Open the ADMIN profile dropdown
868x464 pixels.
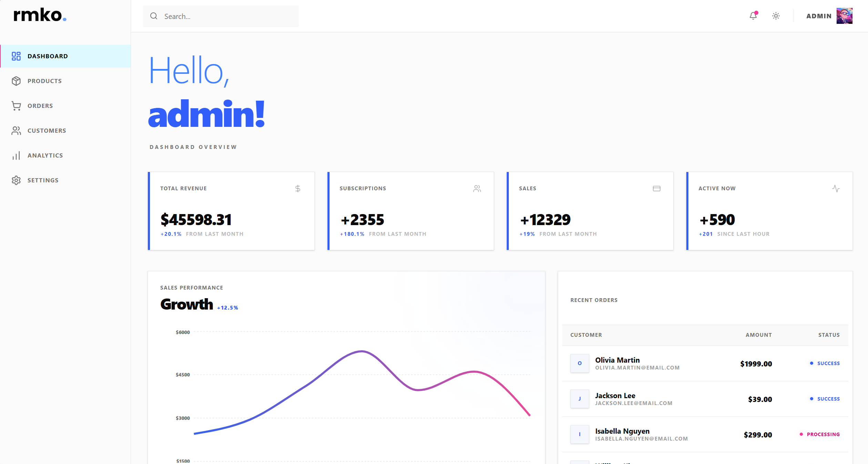tap(819, 16)
